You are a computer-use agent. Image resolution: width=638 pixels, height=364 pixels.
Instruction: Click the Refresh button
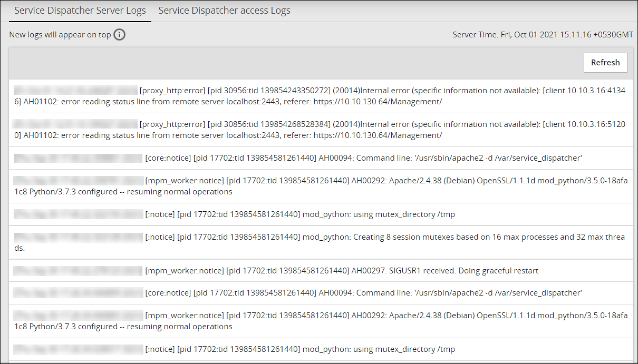(x=605, y=62)
